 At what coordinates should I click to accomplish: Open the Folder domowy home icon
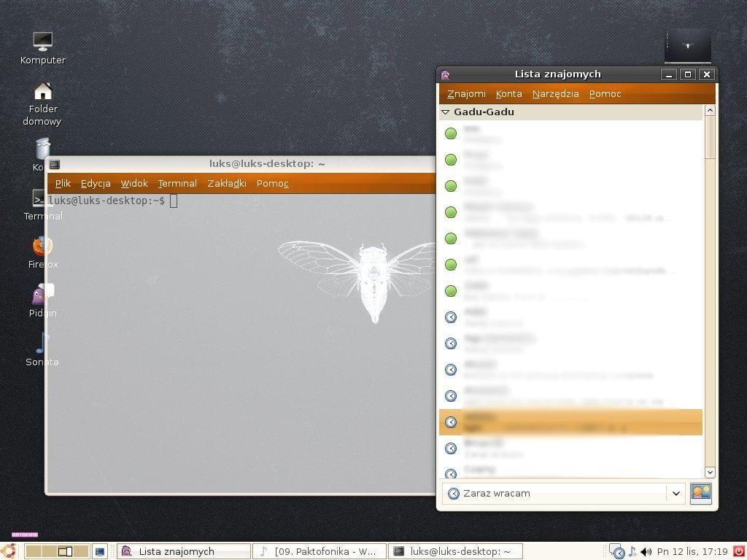coord(43,92)
